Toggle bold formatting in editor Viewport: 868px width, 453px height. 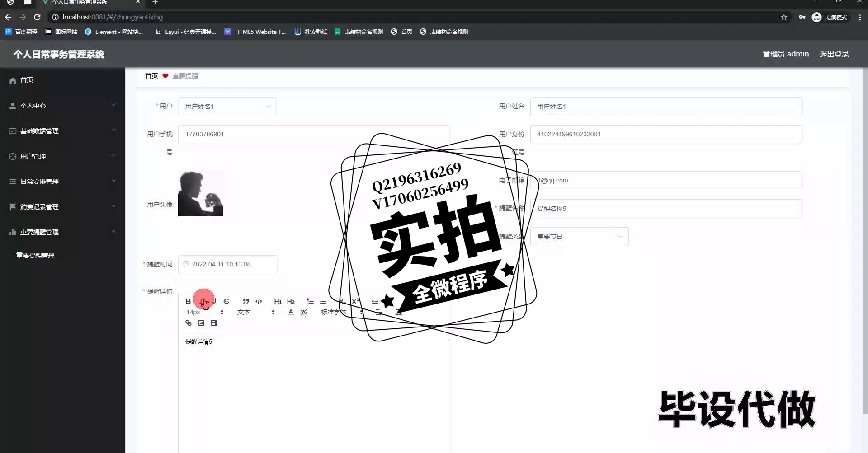(x=188, y=301)
